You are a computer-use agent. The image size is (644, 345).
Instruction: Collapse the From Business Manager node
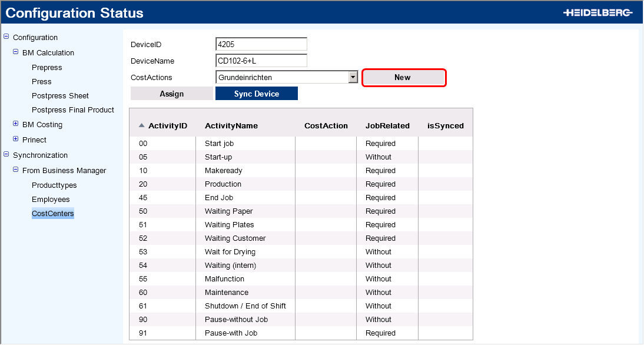point(16,170)
